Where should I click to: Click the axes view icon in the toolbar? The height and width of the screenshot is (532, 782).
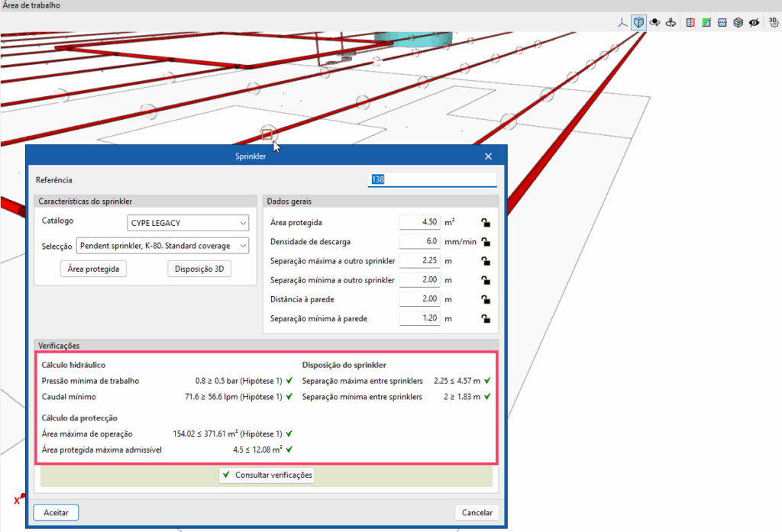point(622,22)
